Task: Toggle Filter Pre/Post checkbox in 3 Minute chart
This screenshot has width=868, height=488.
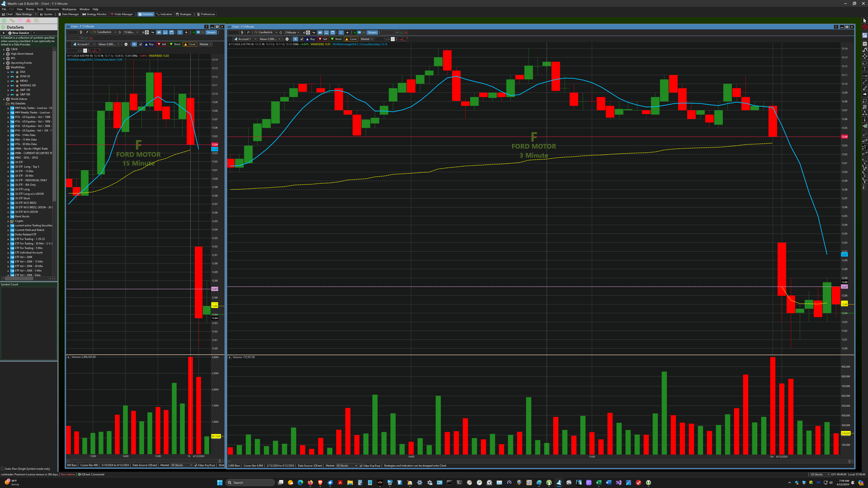Action: (361, 466)
